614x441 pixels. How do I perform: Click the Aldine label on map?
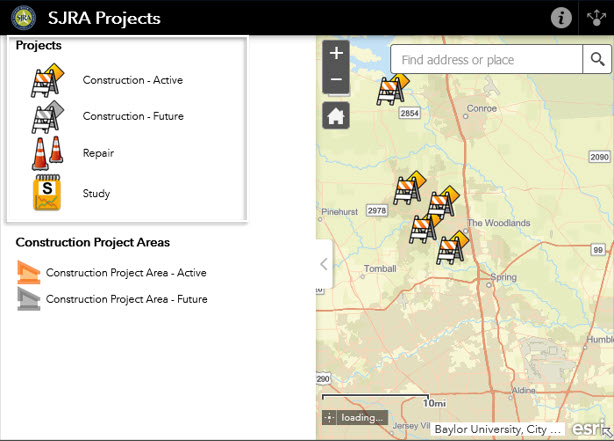(x=524, y=390)
